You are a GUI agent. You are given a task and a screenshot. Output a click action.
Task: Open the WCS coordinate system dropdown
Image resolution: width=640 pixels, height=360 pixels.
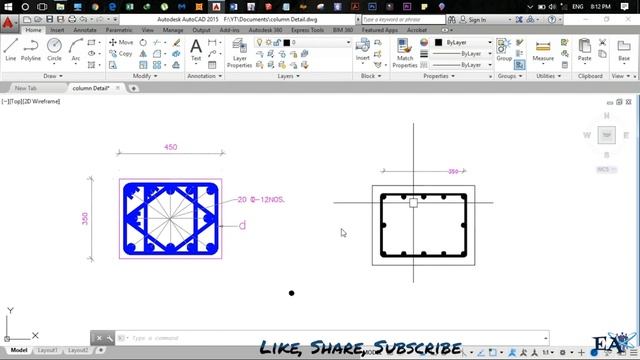click(x=606, y=169)
